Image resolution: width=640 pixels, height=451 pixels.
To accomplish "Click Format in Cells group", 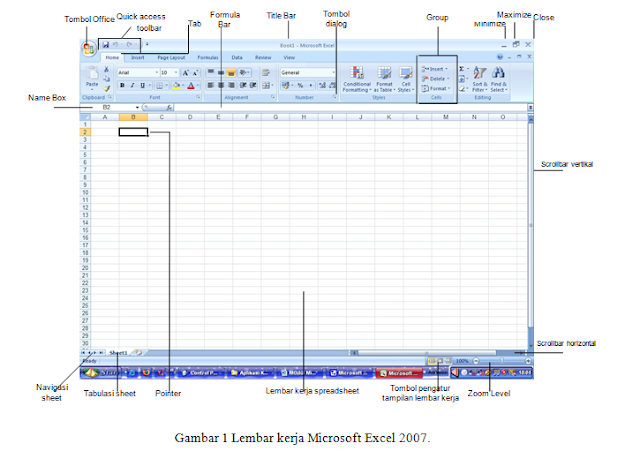I will [x=436, y=88].
